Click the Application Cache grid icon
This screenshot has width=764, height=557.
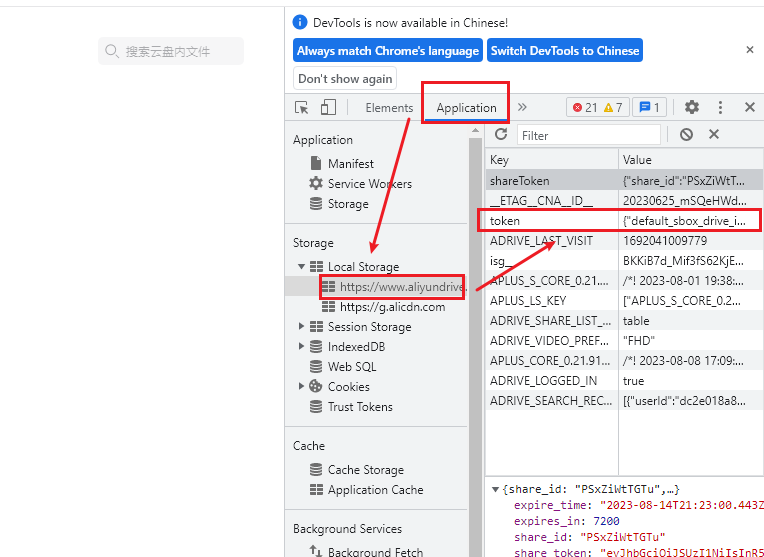[316, 489]
